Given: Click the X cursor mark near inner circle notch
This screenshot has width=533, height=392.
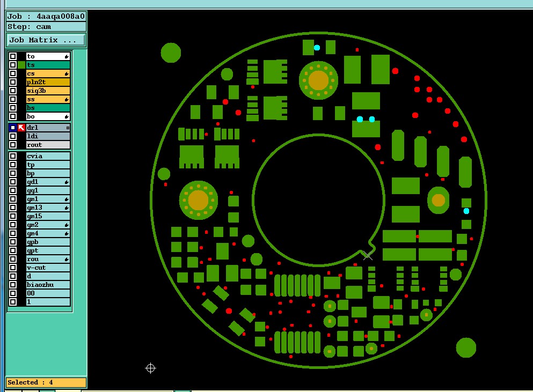Looking at the screenshot, I should 368,255.
